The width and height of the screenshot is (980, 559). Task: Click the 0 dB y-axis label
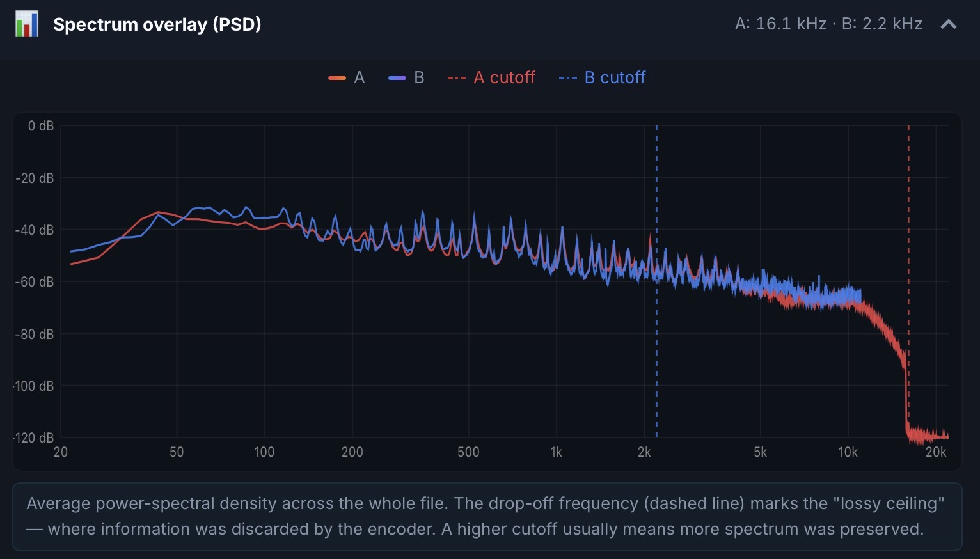pos(41,126)
